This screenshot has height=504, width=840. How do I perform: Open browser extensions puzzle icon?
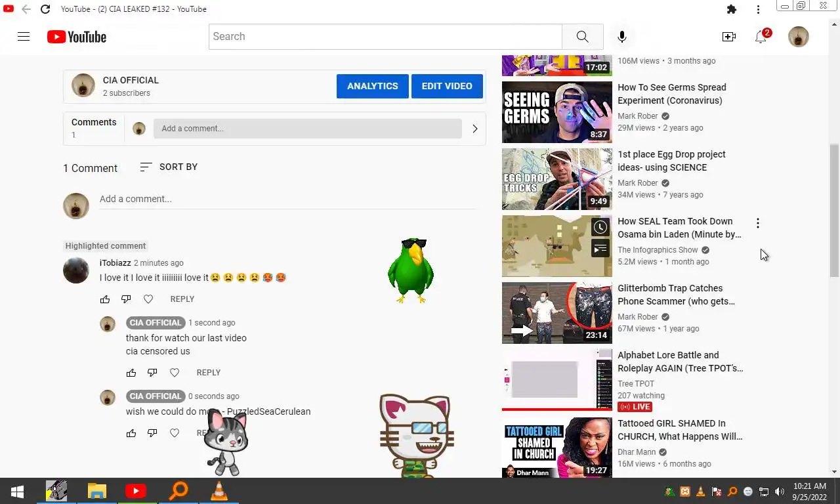[732, 9]
